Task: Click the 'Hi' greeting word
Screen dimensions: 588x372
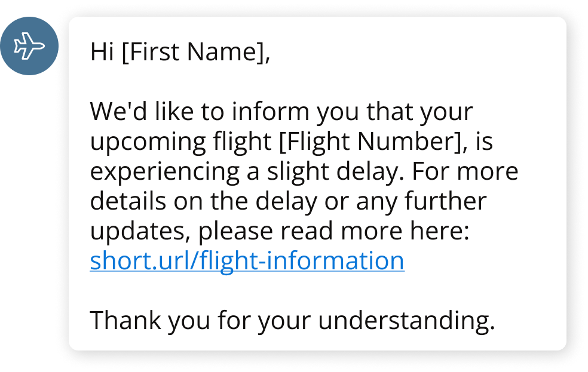Action: (x=102, y=53)
